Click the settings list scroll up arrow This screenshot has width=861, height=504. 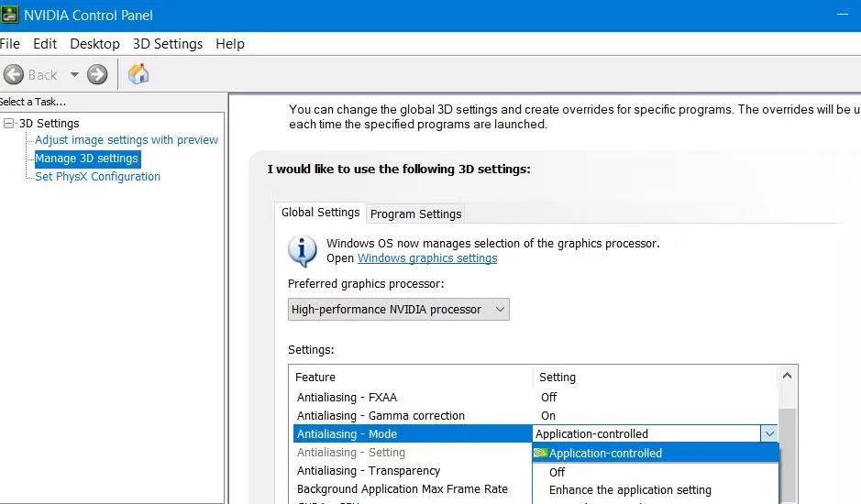point(787,376)
